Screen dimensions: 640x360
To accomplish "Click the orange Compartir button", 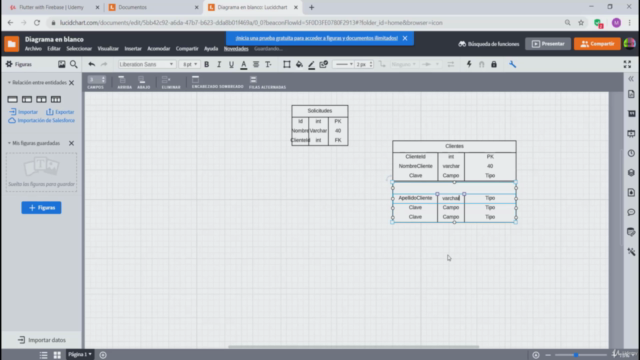I will pos(597,44).
